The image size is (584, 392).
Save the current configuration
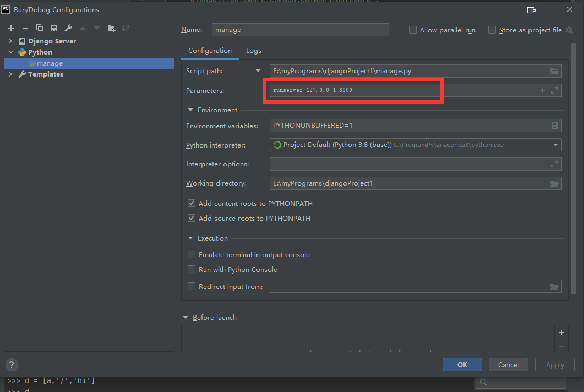coord(53,28)
